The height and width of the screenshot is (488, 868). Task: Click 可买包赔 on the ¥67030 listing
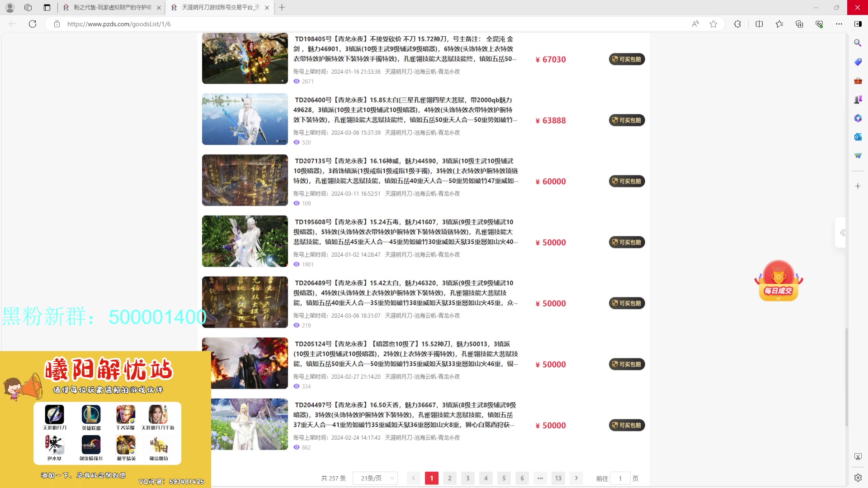[627, 59]
